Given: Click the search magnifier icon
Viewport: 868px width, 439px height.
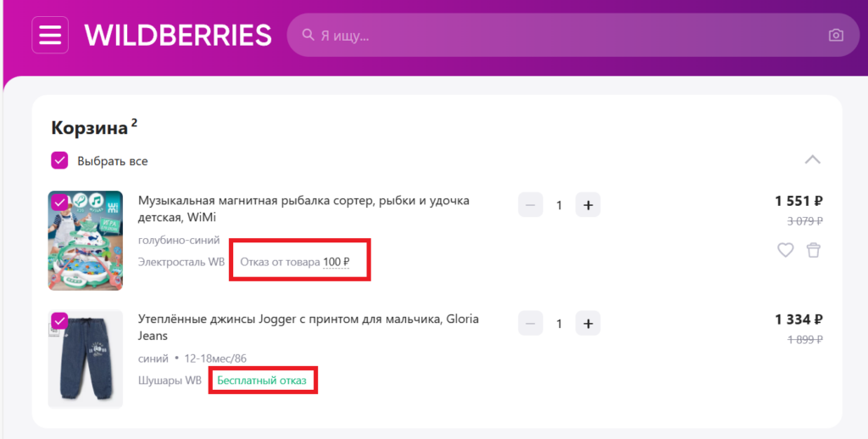Looking at the screenshot, I should (x=309, y=36).
